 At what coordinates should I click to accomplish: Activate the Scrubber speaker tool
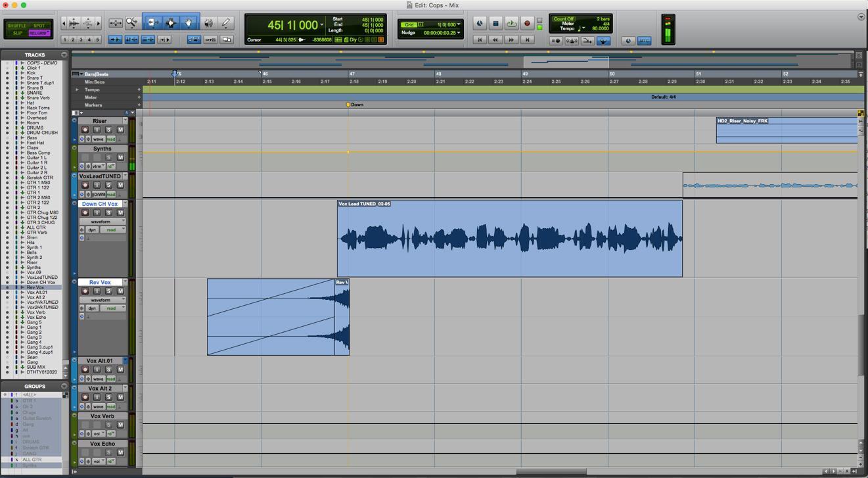click(x=208, y=23)
